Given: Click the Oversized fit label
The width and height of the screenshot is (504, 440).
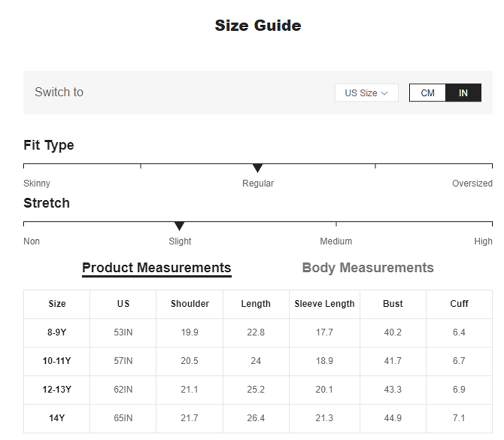Looking at the screenshot, I should click(472, 183).
